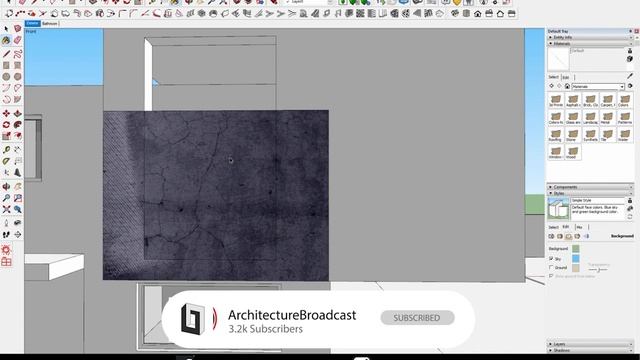Select the Pan hand tool

click(x=18, y=187)
